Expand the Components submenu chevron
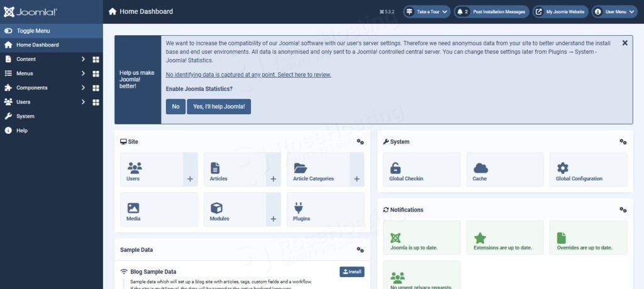Image resolution: width=644 pixels, height=289 pixels. [83, 88]
